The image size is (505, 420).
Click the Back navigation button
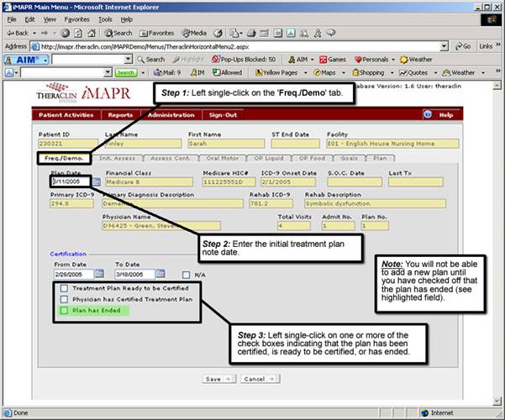click(x=18, y=33)
